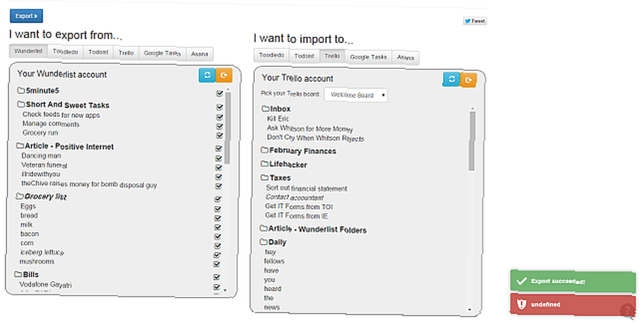Click the Grocery list folder icon
The image size is (644, 324).
click(19, 196)
